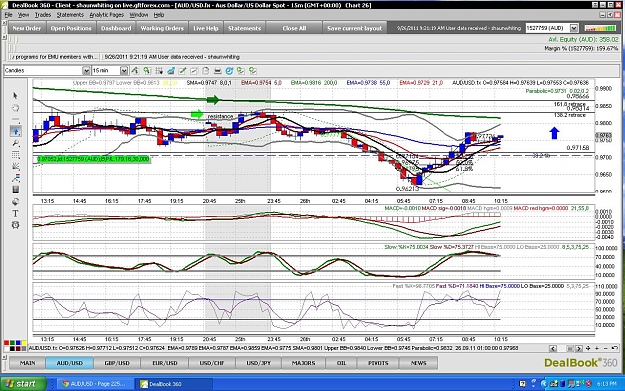The width and height of the screenshot is (625, 391).
Task: Activate the magnifier zoom tool
Action: pos(15,143)
